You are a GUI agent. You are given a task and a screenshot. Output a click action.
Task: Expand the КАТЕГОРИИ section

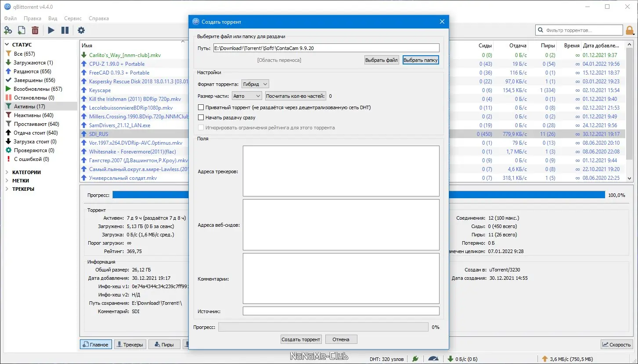point(7,172)
